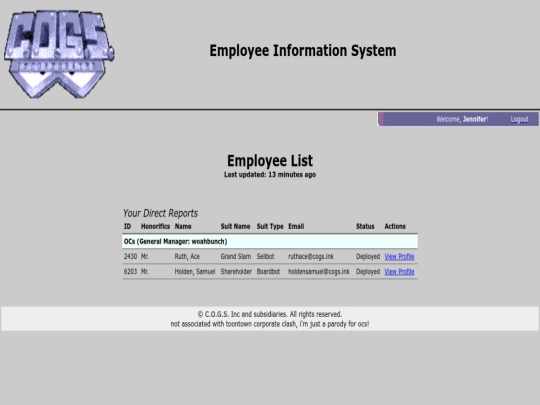Viewport: 540px width, 405px height.
Task: Click the Actions column header
Action: click(395, 226)
